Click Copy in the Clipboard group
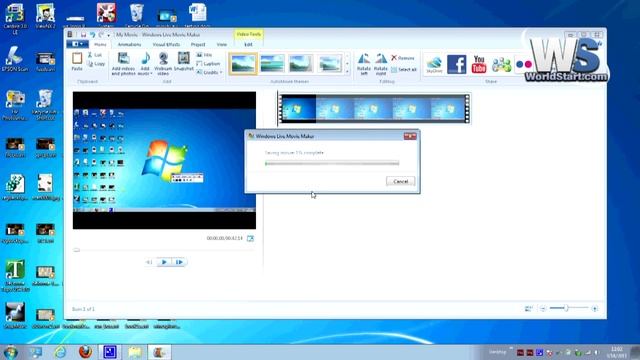640x360 pixels. pos(96,64)
